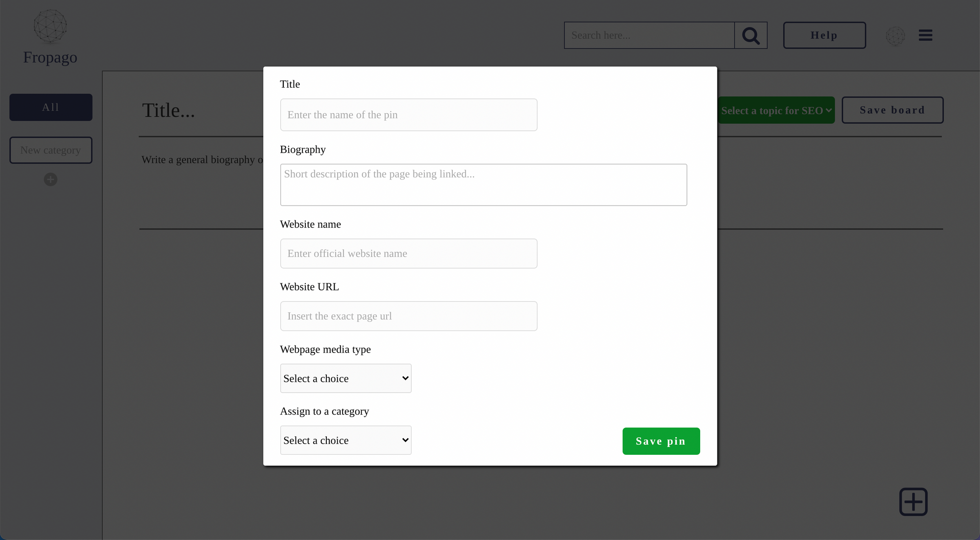The height and width of the screenshot is (540, 980).
Task: Click the pin Title input field
Action: [409, 115]
